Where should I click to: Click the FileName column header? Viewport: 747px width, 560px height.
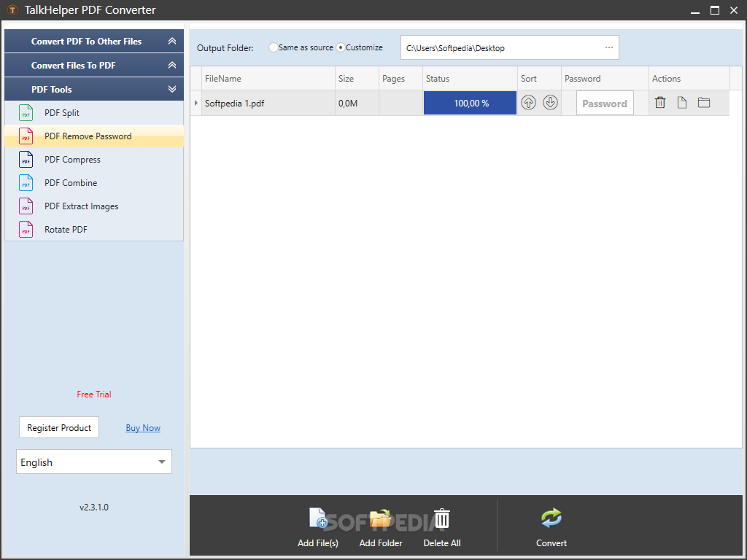268,79
